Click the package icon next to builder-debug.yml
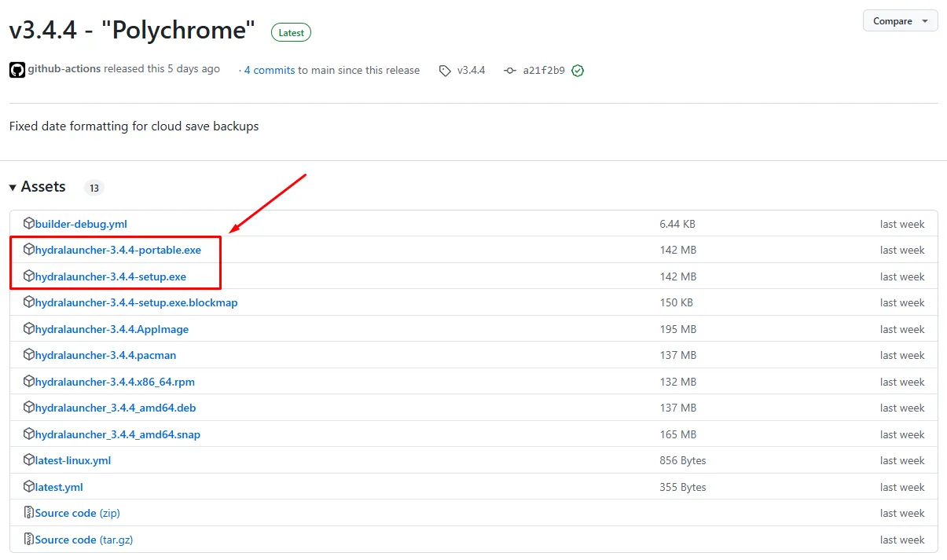 click(x=29, y=224)
